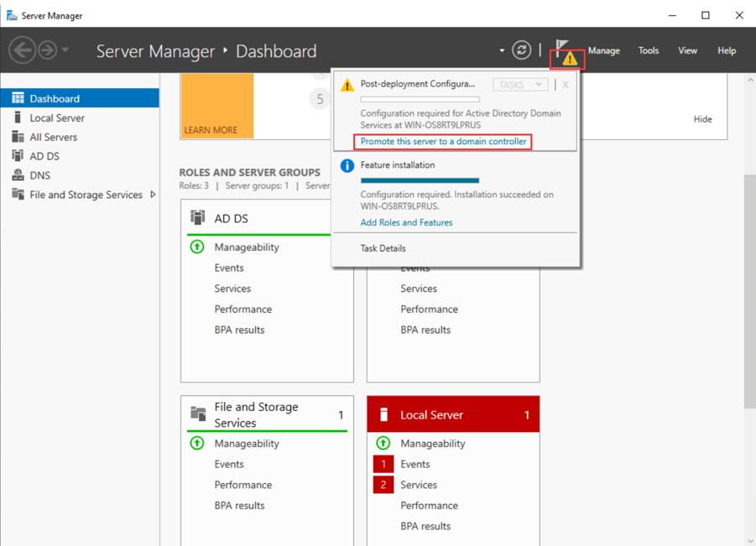Click Promote this server to domain controller

coord(443,142)
